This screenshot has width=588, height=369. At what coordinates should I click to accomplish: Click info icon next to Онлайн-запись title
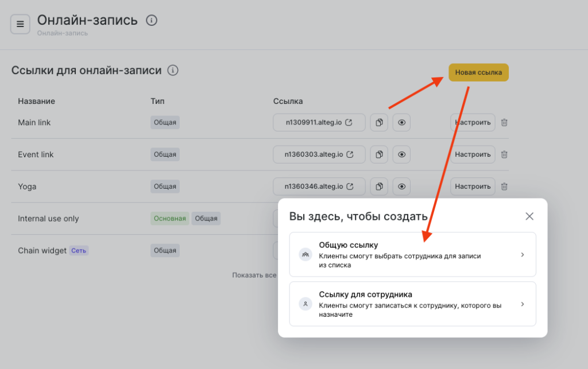(152, 21)
